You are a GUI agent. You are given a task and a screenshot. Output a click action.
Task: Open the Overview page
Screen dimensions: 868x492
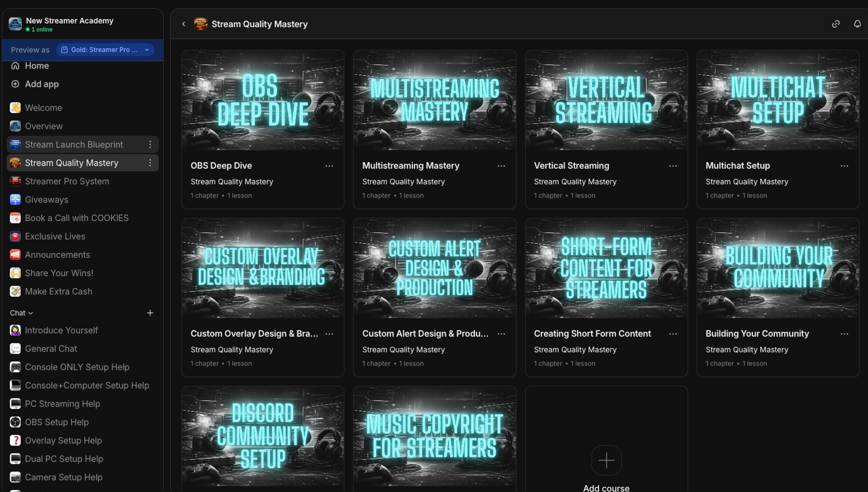(82, 126)
